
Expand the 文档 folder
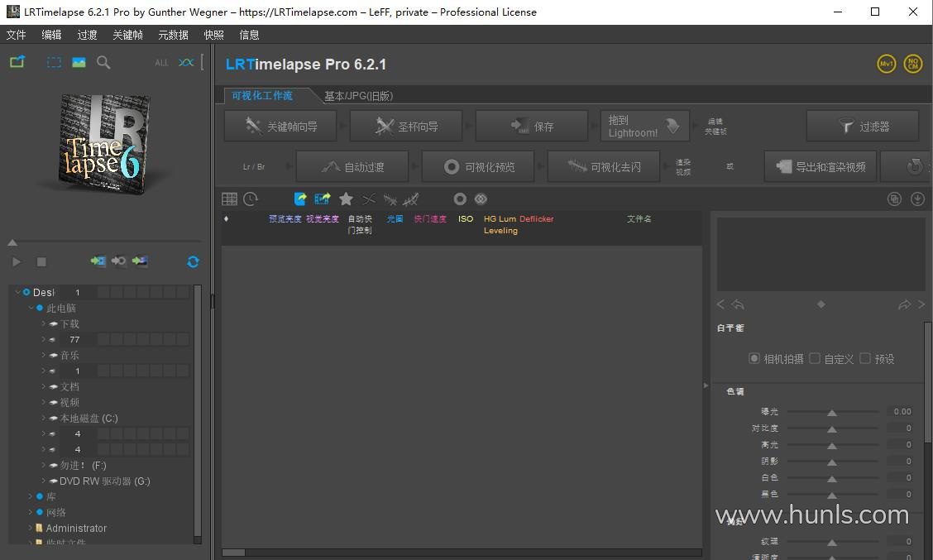(x=44, y=387)
